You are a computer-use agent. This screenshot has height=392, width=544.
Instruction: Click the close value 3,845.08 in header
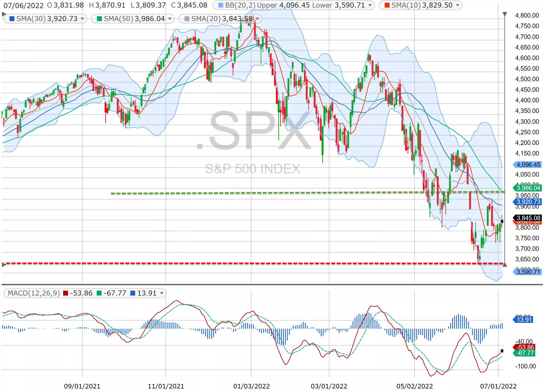point(192,5)
